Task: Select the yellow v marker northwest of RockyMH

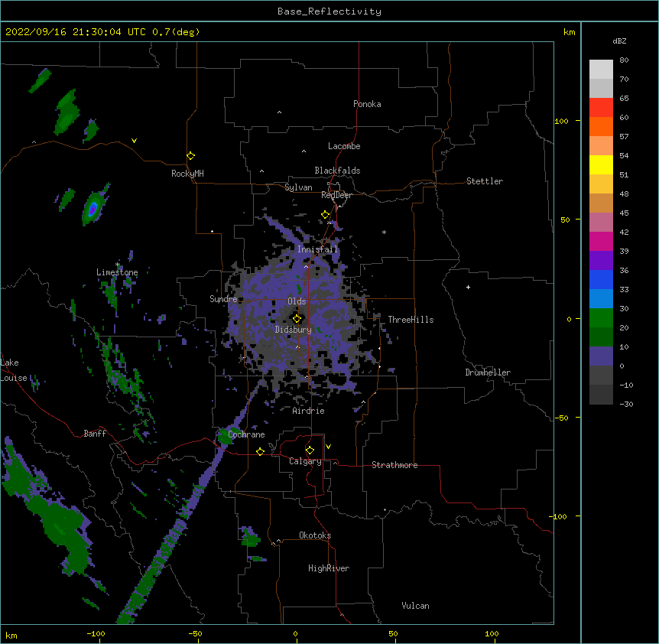Action: (134, 141)
